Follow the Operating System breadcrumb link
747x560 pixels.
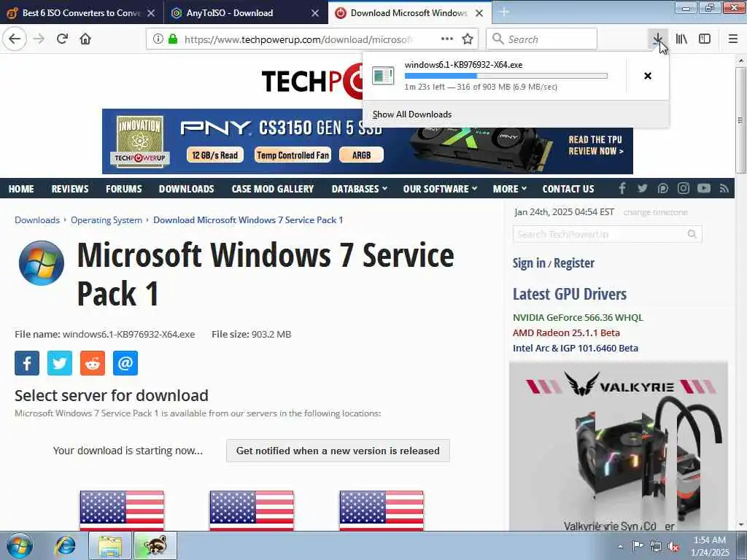coord(107,220)
